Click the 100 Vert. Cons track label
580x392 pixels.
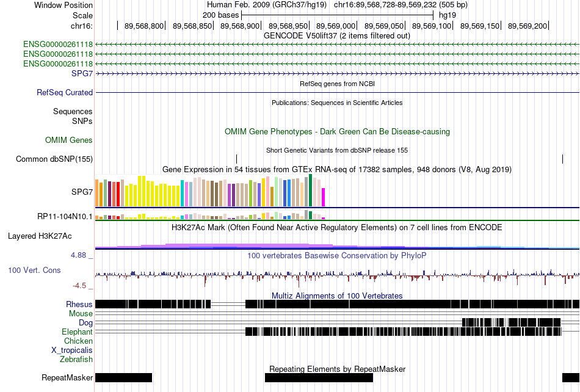[34, 270]
